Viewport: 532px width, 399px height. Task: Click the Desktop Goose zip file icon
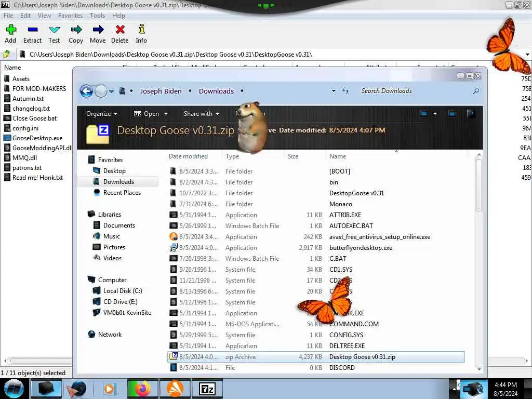click(x=174, y=356)
